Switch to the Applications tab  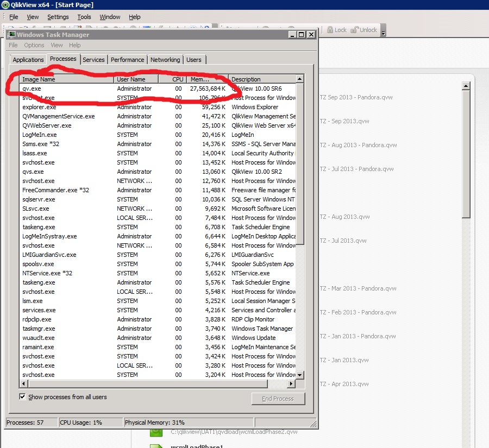click(x=28, y=60)
